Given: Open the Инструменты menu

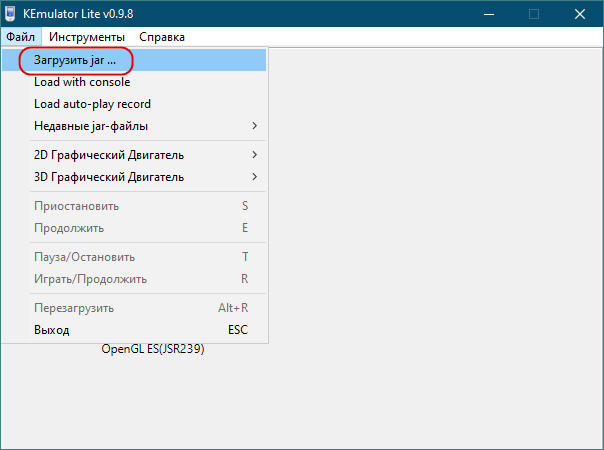Looking at the screenshot, I should tap(87, 37).
